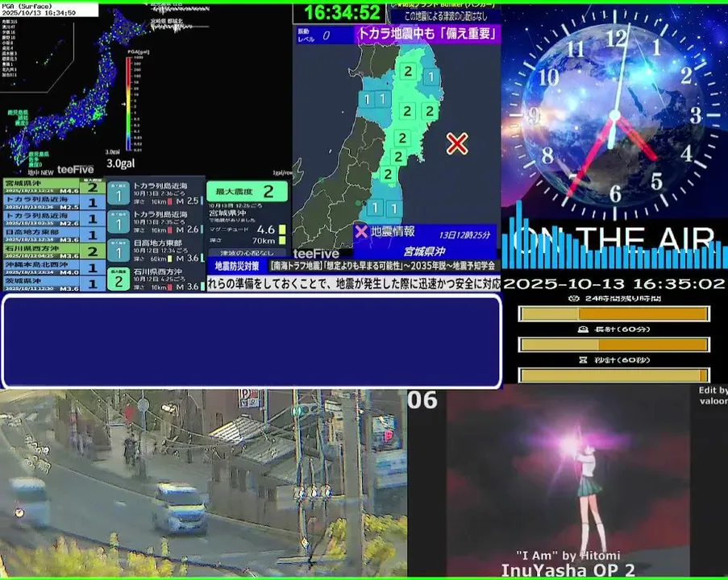Click the 24時間残り時間 progress bar

pos(614,313)
